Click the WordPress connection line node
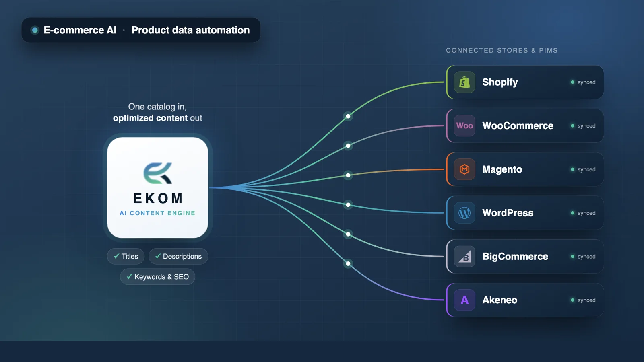The width and height of the screenshot is (644, 362). tap(348, 205)
